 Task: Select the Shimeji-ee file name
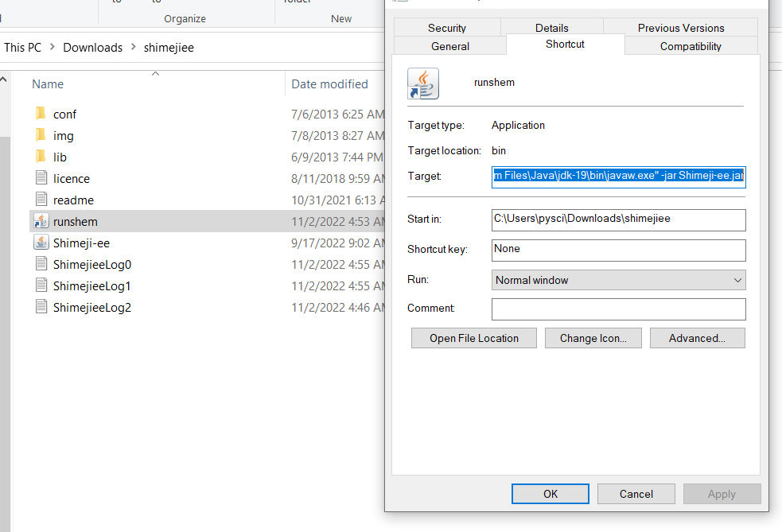81,243
